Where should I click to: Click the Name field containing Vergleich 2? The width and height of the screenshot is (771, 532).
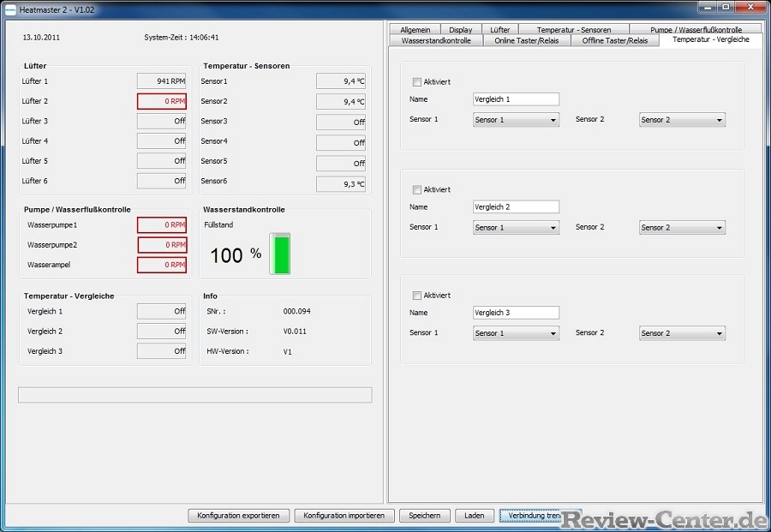click(516, 207)
